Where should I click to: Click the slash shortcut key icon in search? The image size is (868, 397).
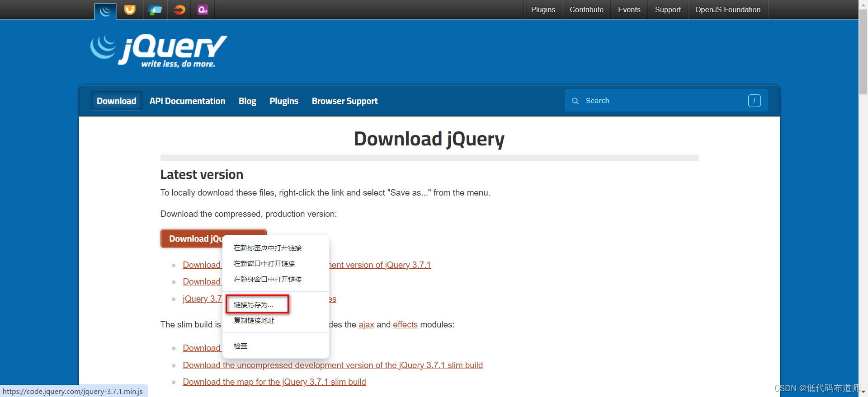point(754,101)
